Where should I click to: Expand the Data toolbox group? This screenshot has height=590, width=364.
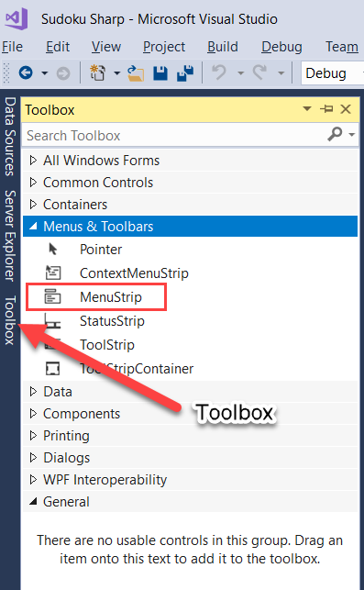click(33, 391)
